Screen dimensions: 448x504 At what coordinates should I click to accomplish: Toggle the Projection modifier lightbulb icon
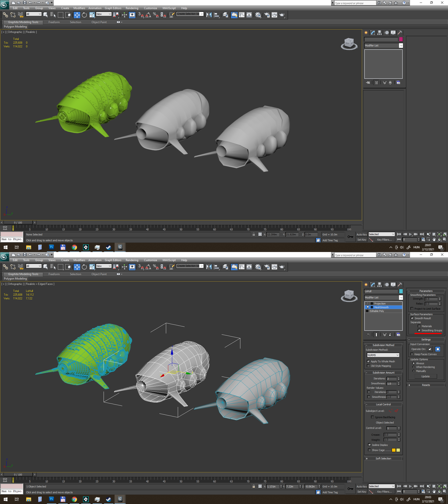[368, 304]
